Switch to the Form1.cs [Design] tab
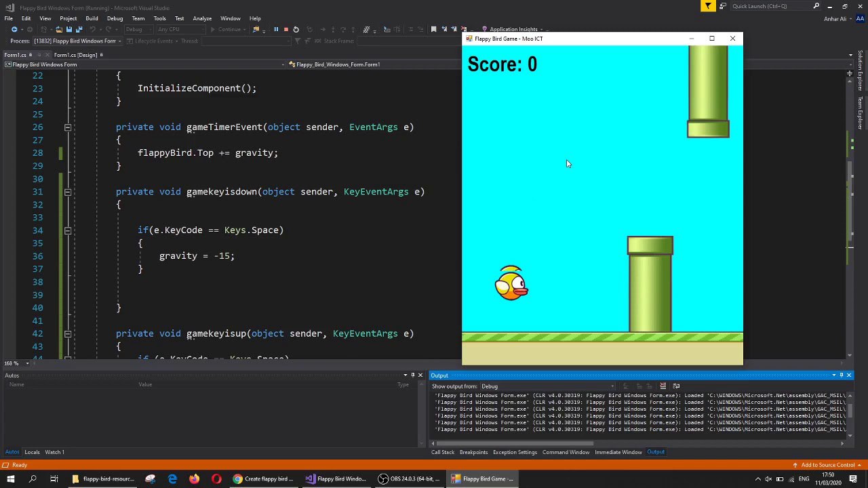The height and width of the screenshot is (488, 868). pyautogui.click(x=75, y=55)
